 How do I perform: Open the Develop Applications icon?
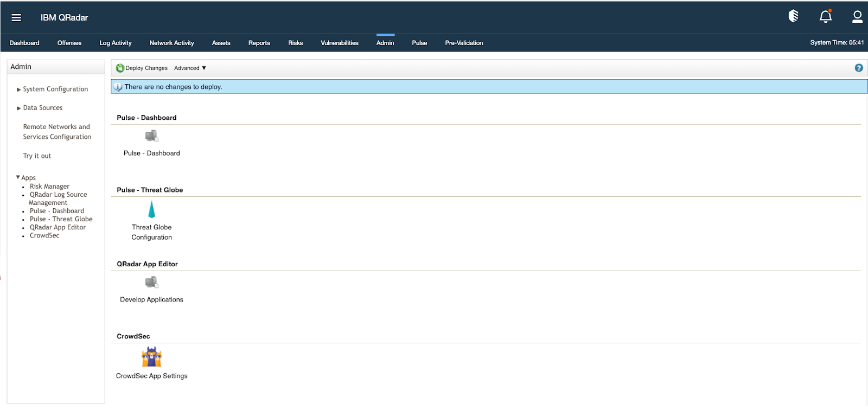[151, 283]
